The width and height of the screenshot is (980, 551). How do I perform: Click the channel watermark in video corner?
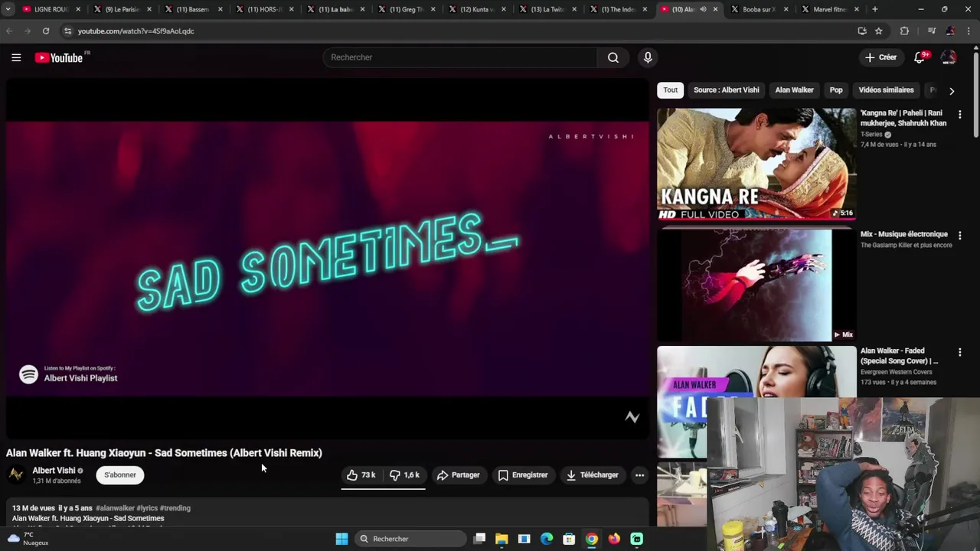point(632,417)
